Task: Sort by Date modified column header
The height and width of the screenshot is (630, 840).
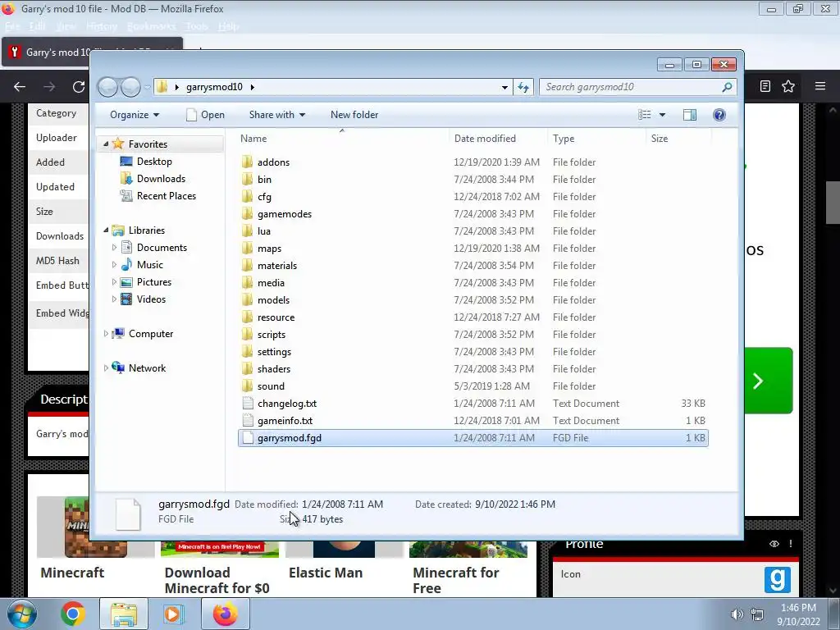Action: [x=498, y=138]
